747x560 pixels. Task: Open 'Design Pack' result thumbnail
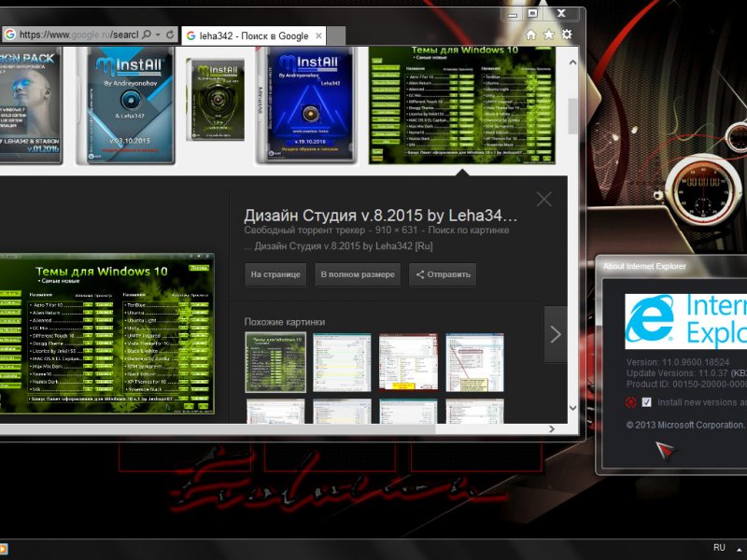click(31, 105)
